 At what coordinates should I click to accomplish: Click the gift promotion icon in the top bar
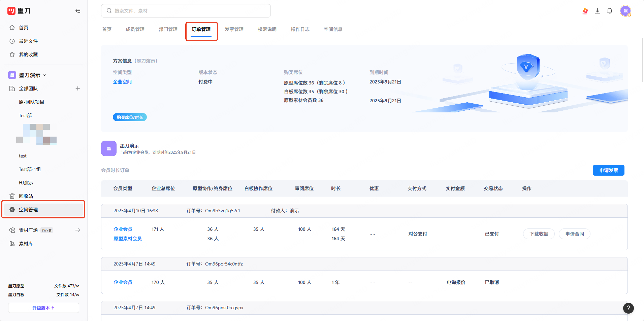point(585,11)
